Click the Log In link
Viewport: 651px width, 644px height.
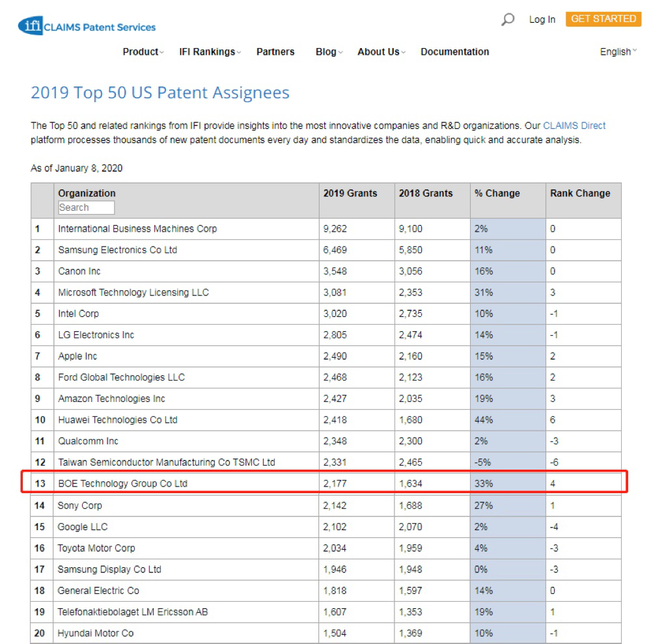(542, 20)
